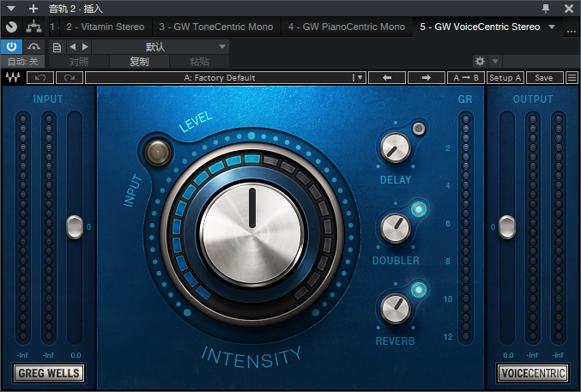Switch to 2 - Vitamin Stereo tab
This screenshot has width=581, height=392.
(x=106, y=27)
